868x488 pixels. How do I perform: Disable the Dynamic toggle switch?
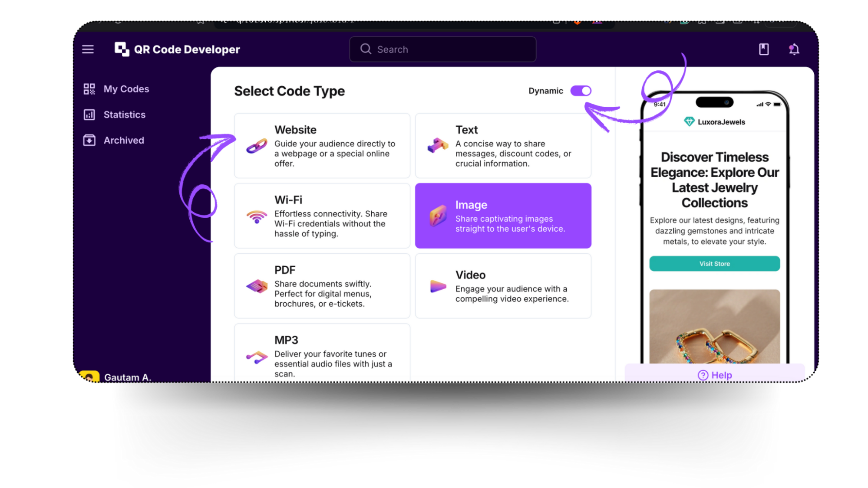581,91
